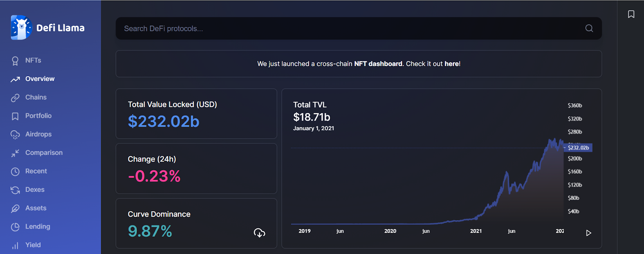644x254 pixels.
Task: Click the 2019 label on chart axis
Action: 305,231
